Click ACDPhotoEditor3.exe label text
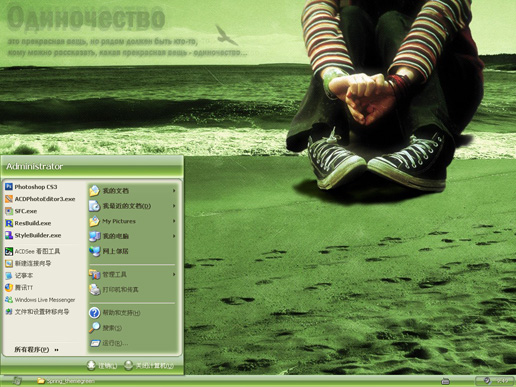 (45, 199)
